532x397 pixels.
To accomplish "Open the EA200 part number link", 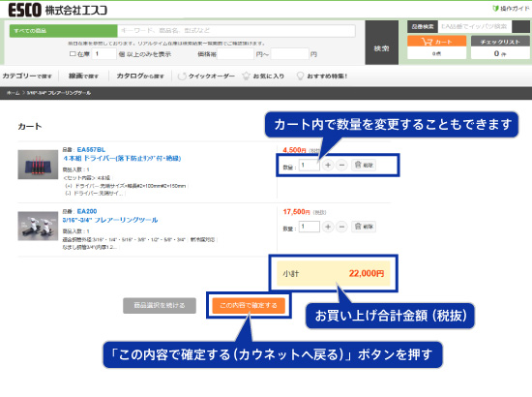I will (x=87, y=211).
